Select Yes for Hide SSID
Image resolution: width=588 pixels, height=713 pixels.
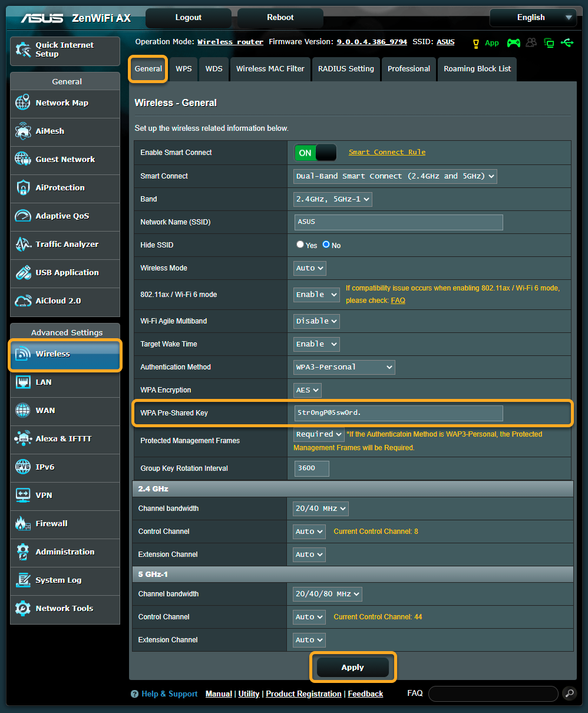click(x=300, y=245)
